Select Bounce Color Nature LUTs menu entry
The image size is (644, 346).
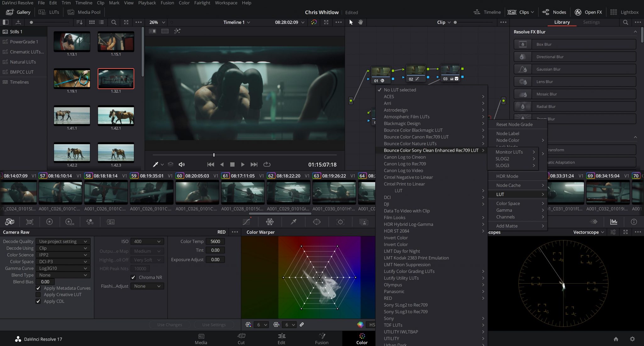(x=410, y=144)
